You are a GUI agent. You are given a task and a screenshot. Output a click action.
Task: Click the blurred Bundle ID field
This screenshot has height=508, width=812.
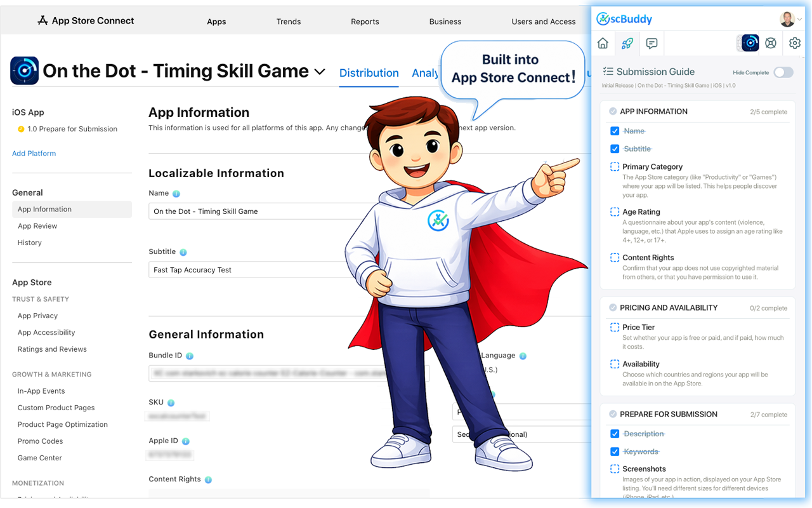tap(289, 373)
